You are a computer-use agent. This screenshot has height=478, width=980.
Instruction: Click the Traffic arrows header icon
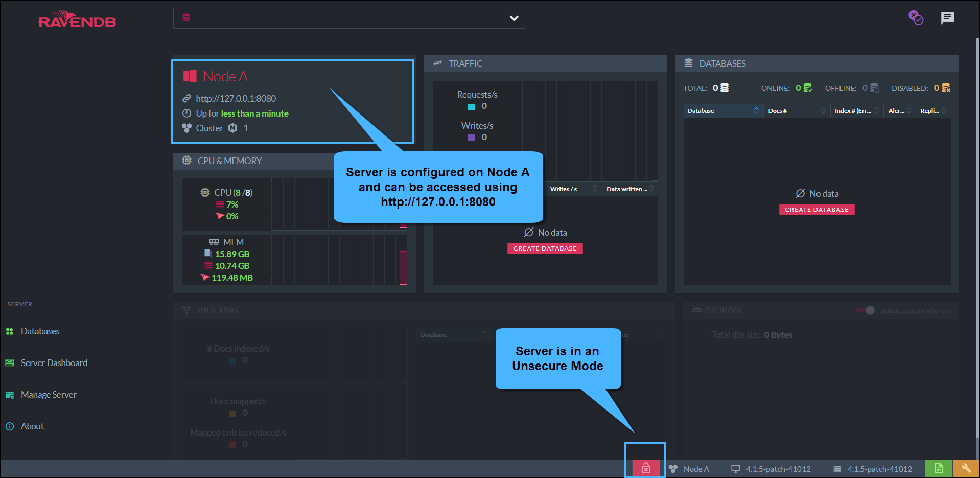[x=438, y=63]
